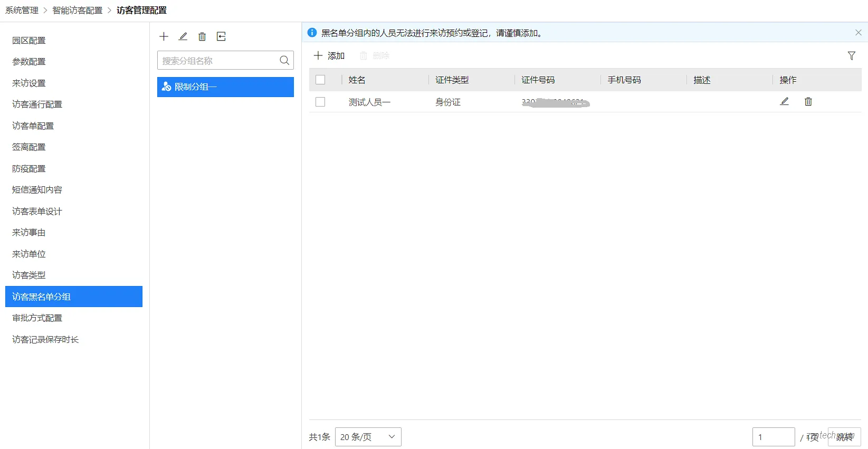Click the 证件类型 column header
The image size is (868, 449).
point(452,80)
